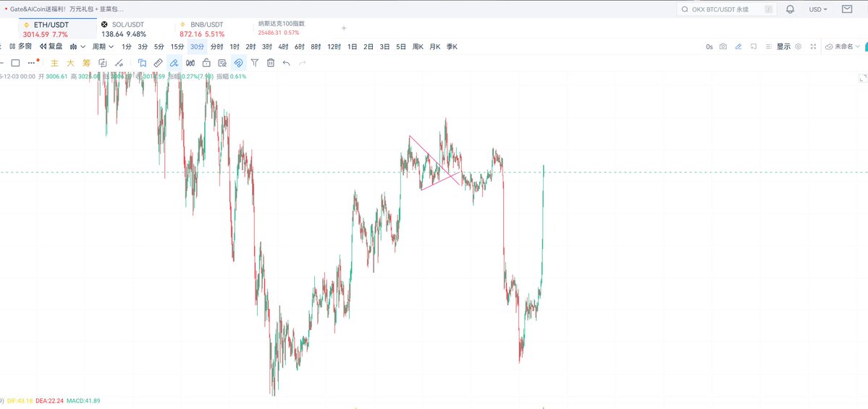The image size is (868, 409).
Task: Delete drawings with trash icon
Action: point(271,63)
